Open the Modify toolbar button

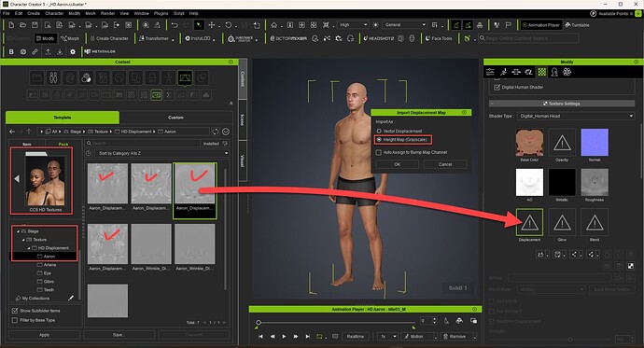[45, 38]
